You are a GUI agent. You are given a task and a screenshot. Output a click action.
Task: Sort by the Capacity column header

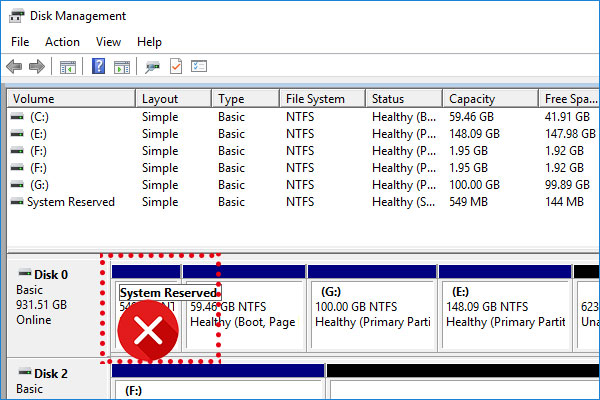pyautogui.click(x=491, y=99)
